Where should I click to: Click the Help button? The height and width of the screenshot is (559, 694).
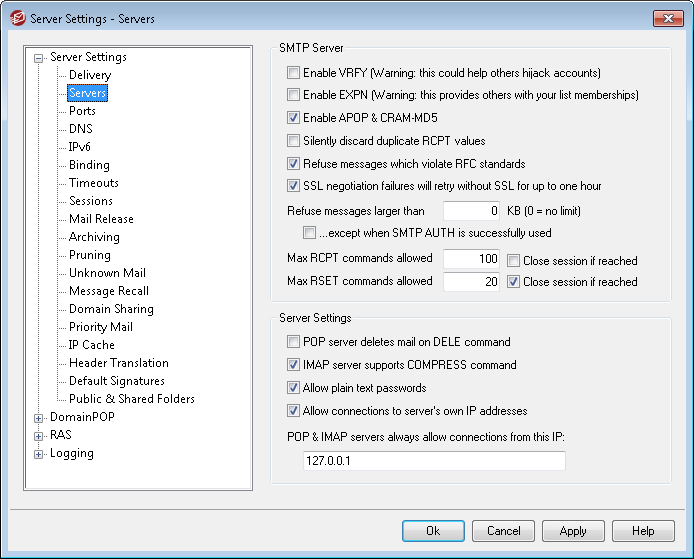coord(643,531)
